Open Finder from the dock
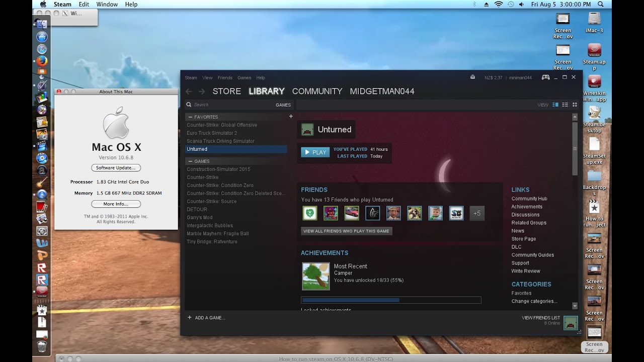This screenshot has width=644, height=362. (x=42, y=24)
